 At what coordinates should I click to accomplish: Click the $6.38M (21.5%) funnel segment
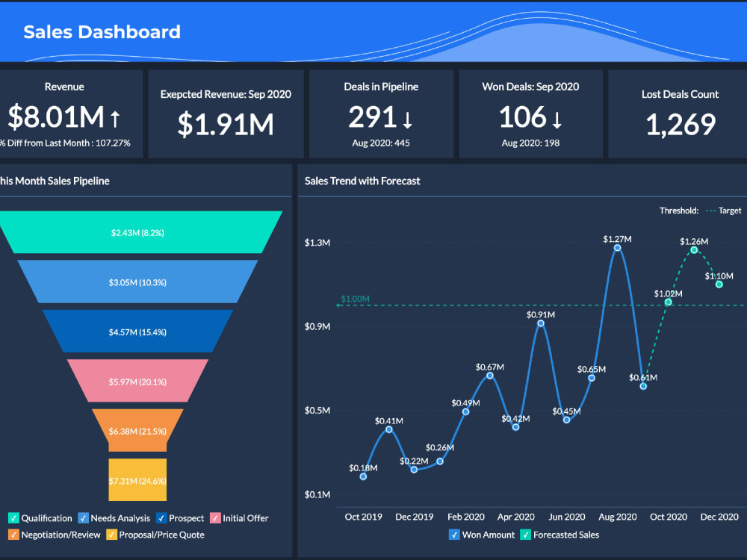click(x=137, y=431)
